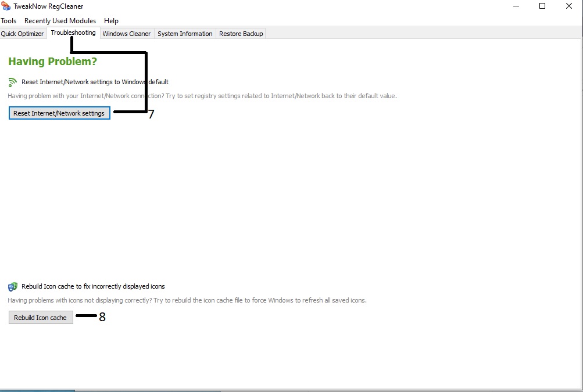The image size is (583, 392).
Task: Open the Help menu
Action: click(111, 21)
